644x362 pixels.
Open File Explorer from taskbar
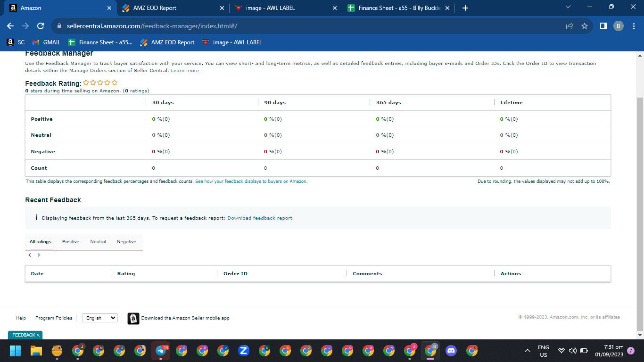pos(36,351)
